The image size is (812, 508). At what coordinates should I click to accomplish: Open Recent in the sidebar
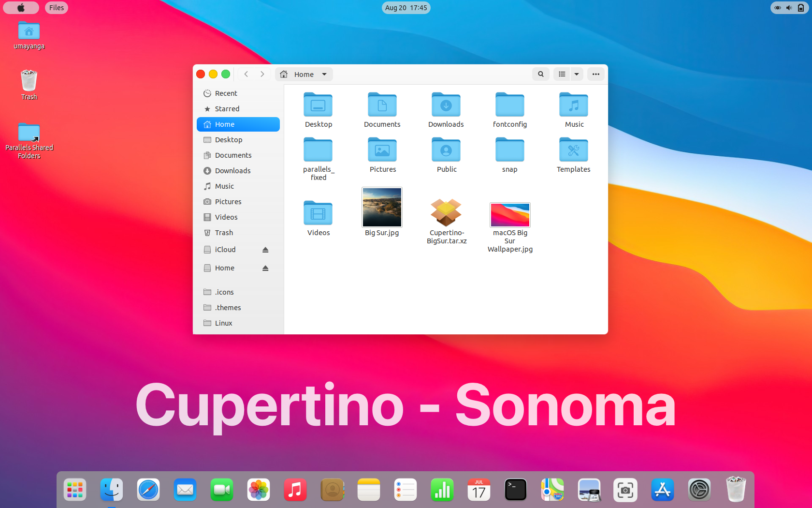click(x=238, y=93)
